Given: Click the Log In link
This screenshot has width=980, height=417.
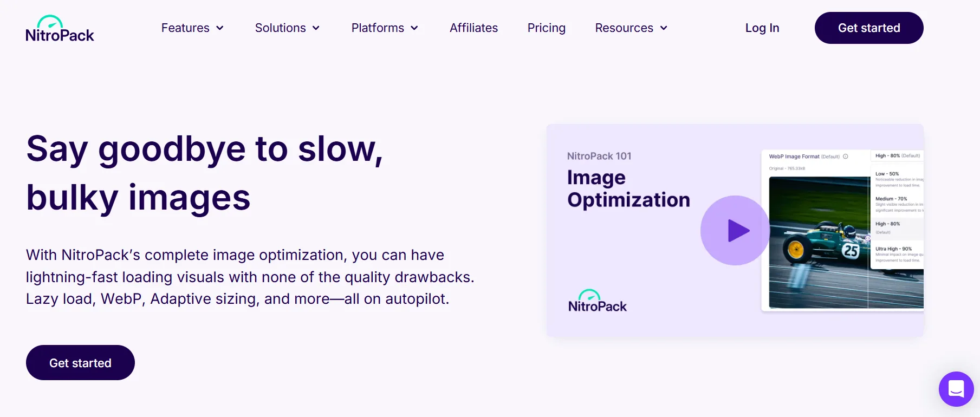Looking at the screenshot, I should pos(762,28).
